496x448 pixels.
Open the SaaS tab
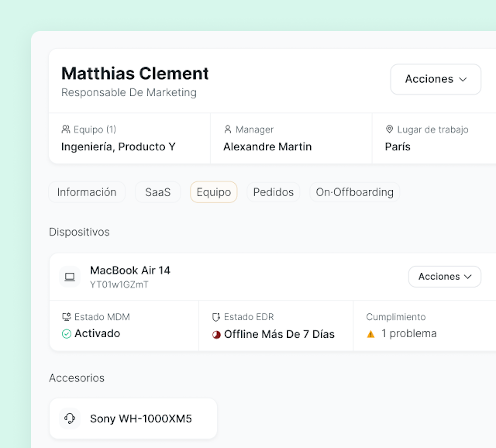158,192
